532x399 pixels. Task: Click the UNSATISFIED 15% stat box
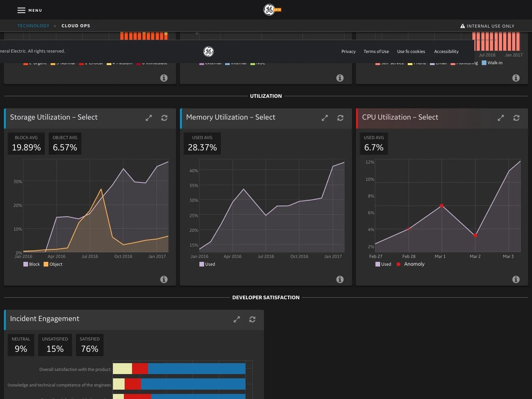[55, 345]
